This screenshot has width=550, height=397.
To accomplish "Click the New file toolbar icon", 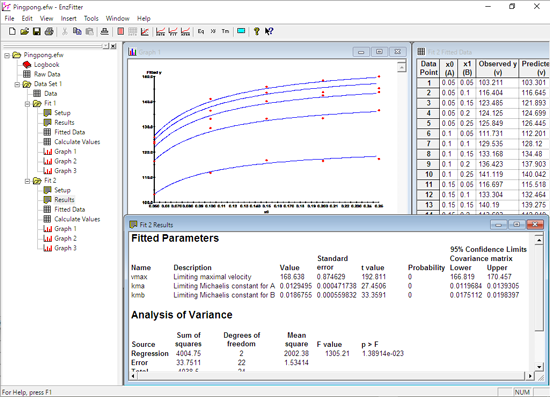I will click(x=12, y=32).
